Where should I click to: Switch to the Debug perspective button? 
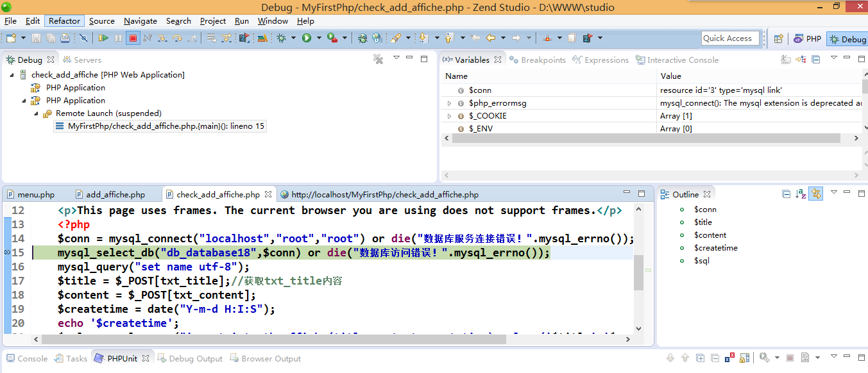[x=847, y=39]
